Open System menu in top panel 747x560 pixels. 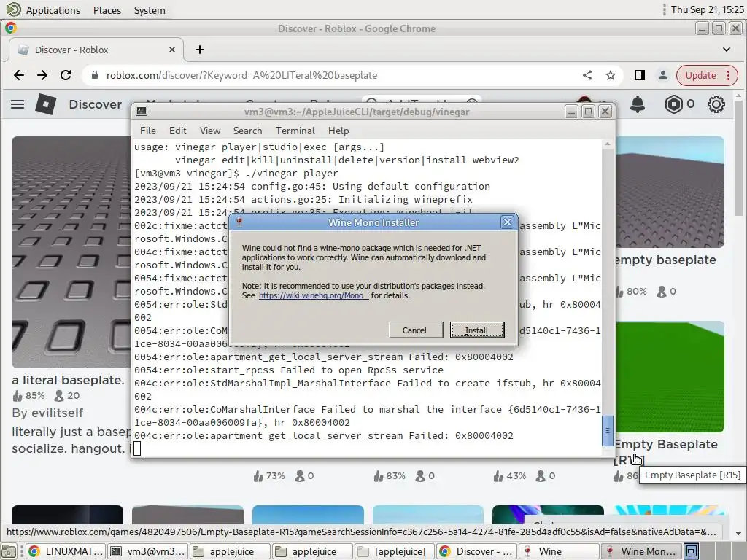click(x=150, y=10)
